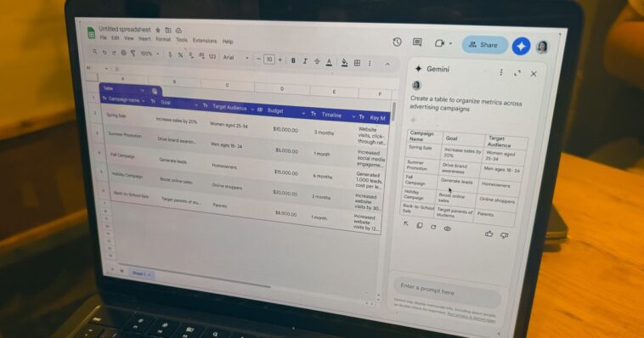This screenshot has height=338, width=644.
Task: Open Table name dropdown chevron
Action: [143, 90]
